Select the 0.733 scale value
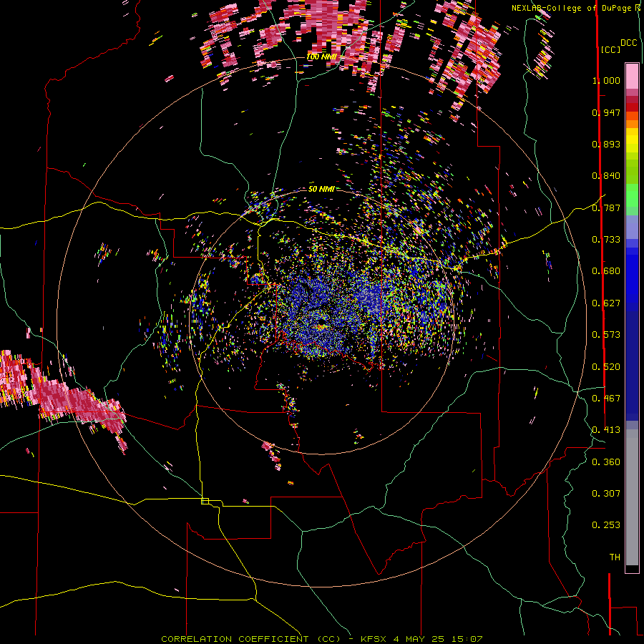Viewport: 644px width, 644px height. [606, 240]
